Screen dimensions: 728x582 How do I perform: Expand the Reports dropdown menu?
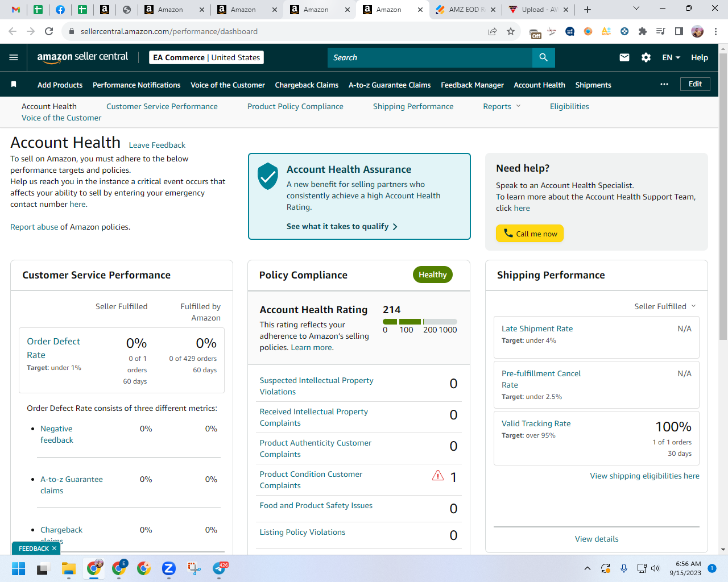(x=502, y=106)
